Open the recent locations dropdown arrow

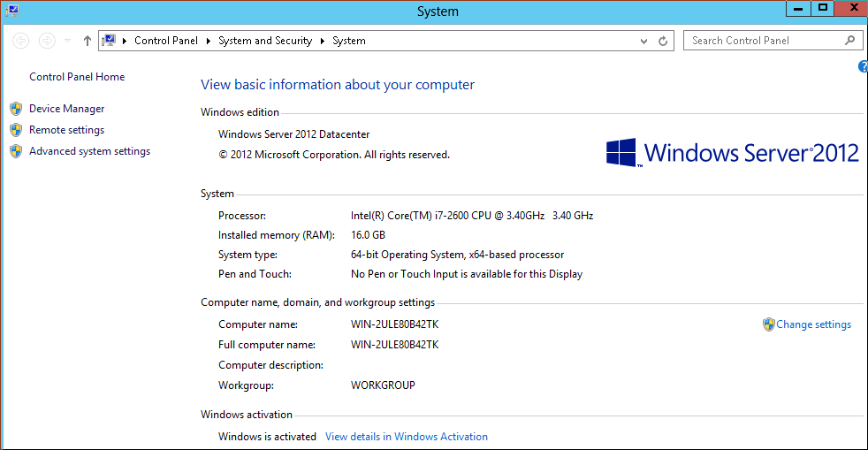click(x=67, y=41)
